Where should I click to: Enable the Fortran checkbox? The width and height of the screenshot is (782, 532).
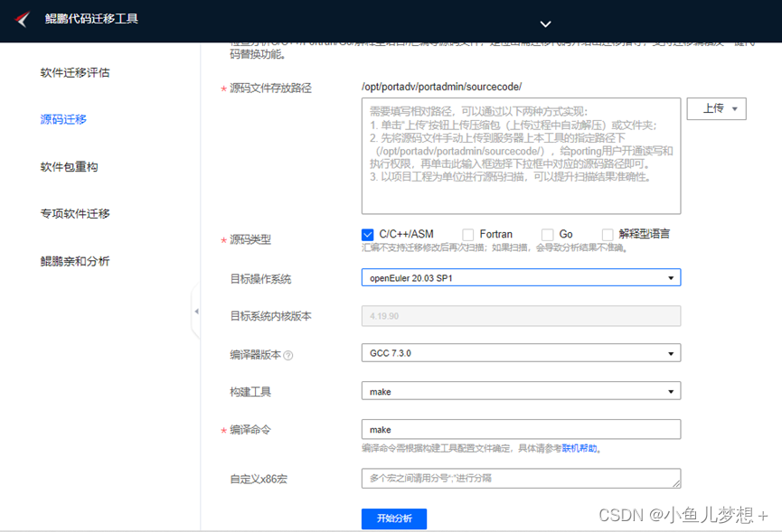point(467,234)
